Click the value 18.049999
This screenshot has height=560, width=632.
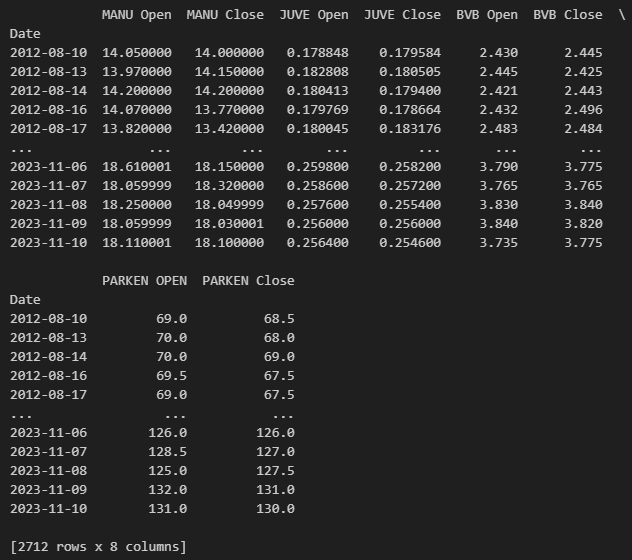click(229, 204)
